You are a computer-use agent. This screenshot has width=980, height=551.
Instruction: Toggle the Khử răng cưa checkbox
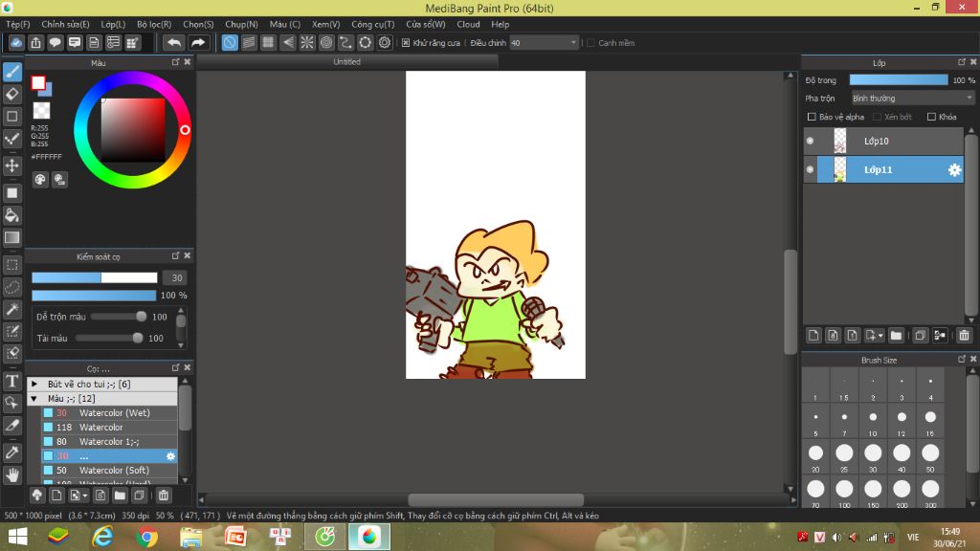[x=406, y=42]
